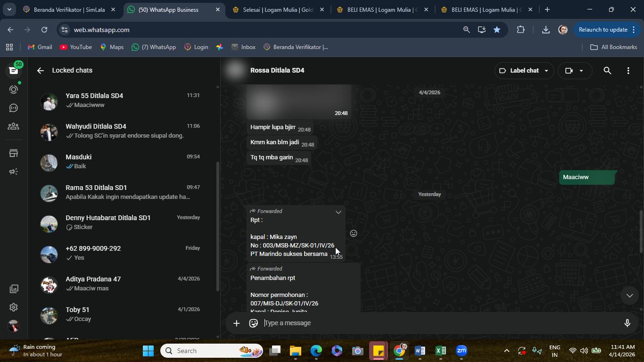Viewport: 644px width, 362px height.
Task: Open the Advertise megaphone icon
Action: pyautogui.click(x=14, y=172)
